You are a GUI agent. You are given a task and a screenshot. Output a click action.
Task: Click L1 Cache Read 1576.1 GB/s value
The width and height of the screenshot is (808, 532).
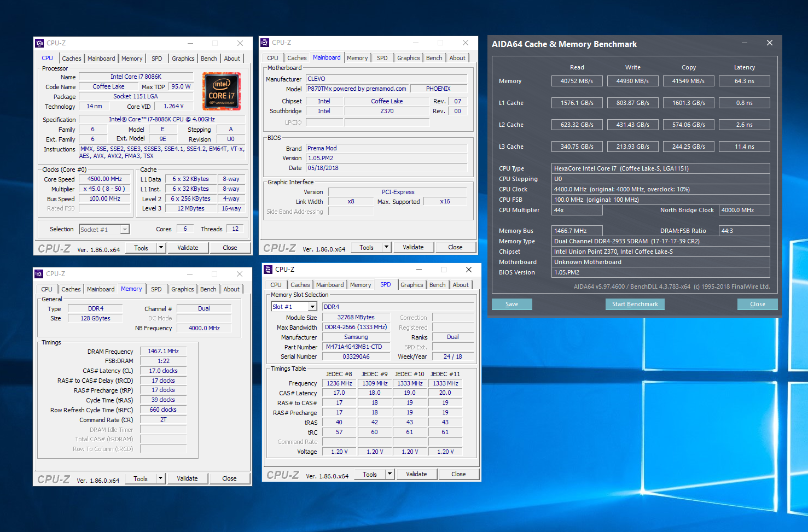point(577,103)
